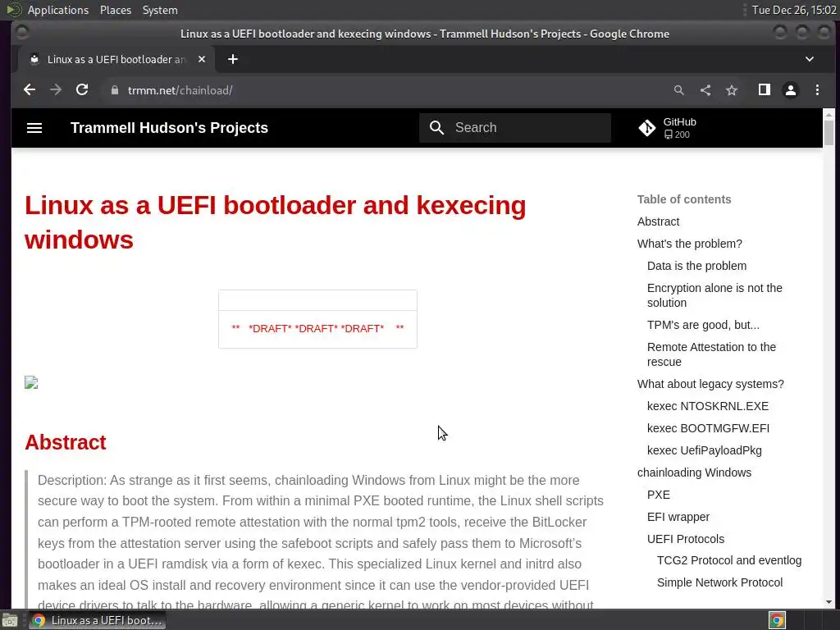Click the main page title heading
Screen dimensions: 840x630
point(276,222)
